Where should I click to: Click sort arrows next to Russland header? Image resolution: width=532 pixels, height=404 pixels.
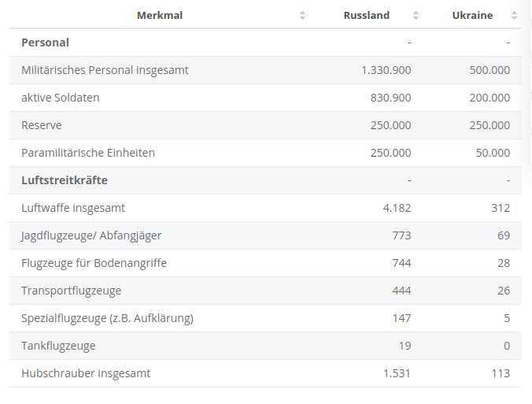click(x=416, y=16)
